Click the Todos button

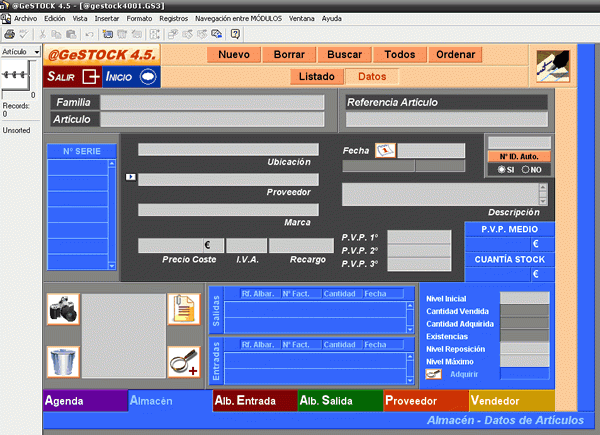[x=400, y=54]
